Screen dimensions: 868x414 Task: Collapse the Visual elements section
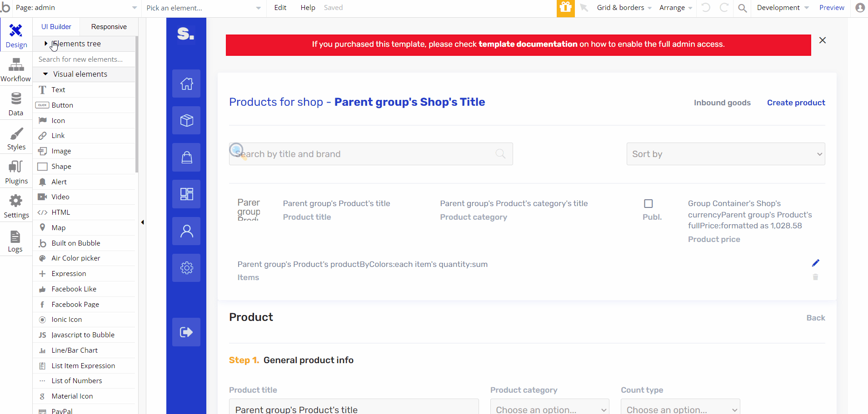[x=45, y=74]
